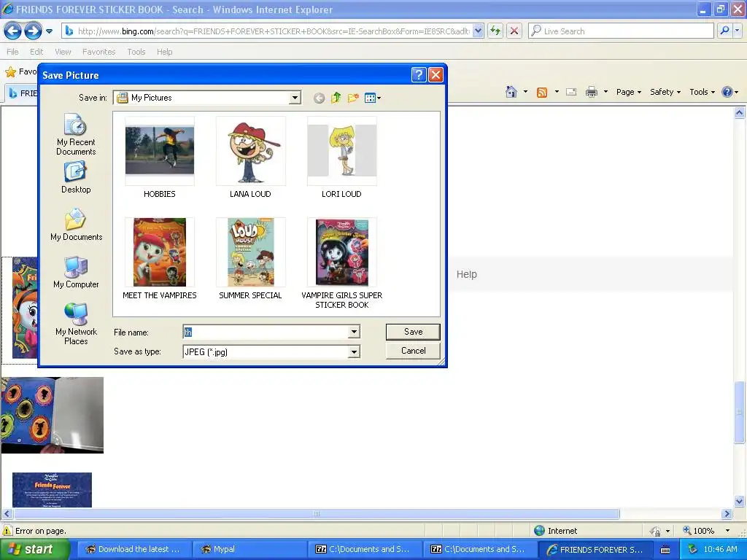Viewport: 747px width, 560px height.
Task: Select Desktop in the places bar
Action: click(x=76, y=177)
